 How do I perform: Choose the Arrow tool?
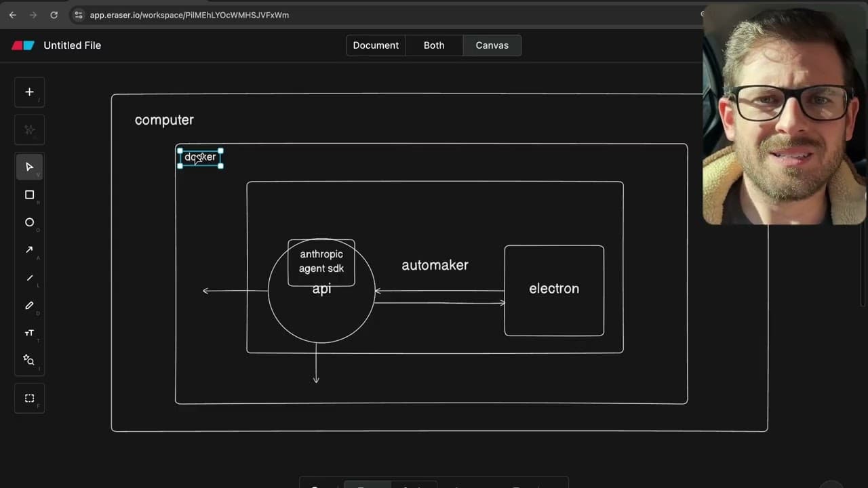coord(29,249)
